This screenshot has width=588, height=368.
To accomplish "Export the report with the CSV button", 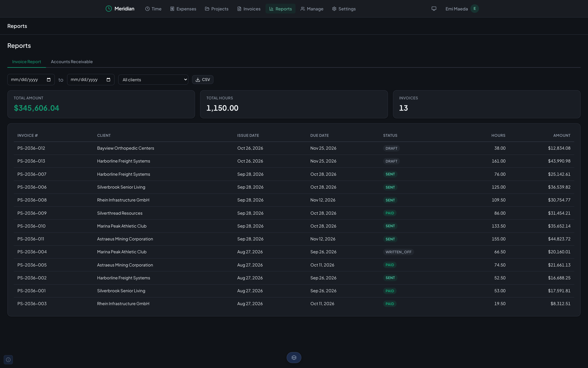I will tap(203, 80).
